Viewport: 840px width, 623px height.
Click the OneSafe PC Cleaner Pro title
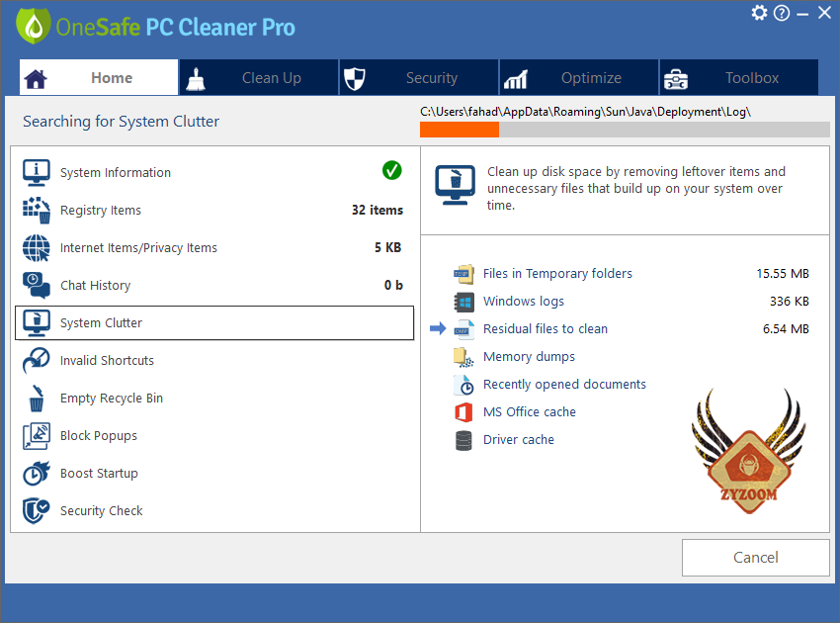pos(175,27)
